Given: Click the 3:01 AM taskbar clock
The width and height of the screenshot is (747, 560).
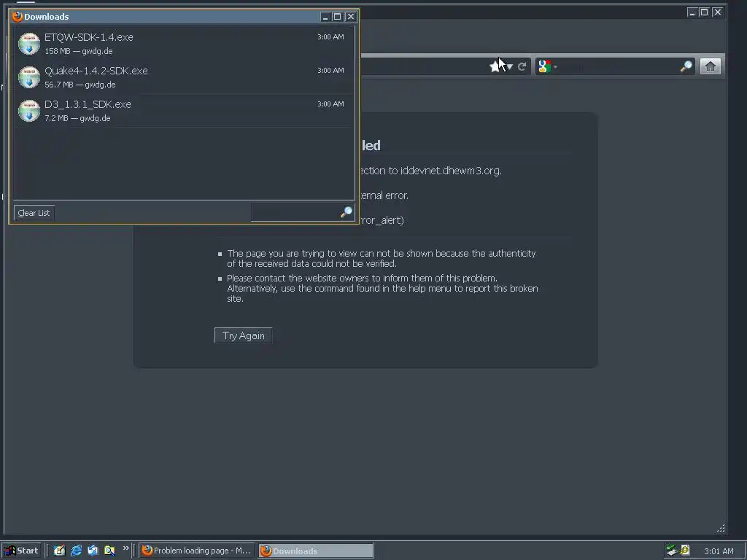Looking at the screenshot, I should (x=719, y=551).
